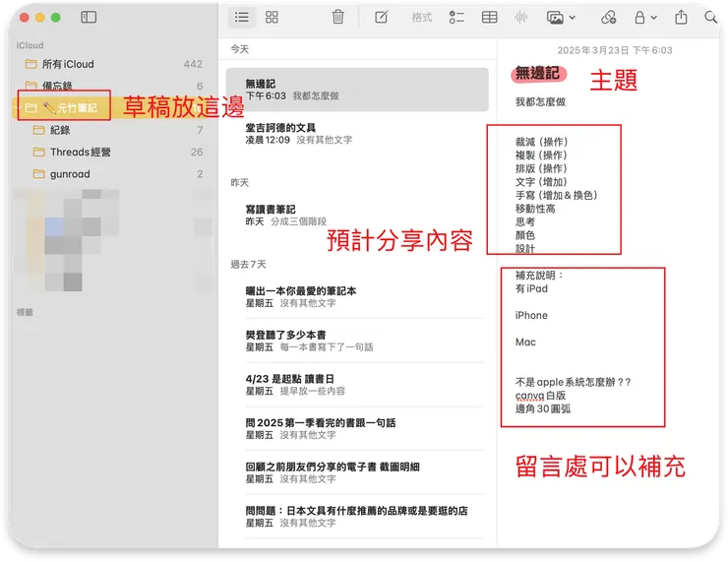728x562 pixels.
Task: Click the share icon
Action: coord(681,17)
